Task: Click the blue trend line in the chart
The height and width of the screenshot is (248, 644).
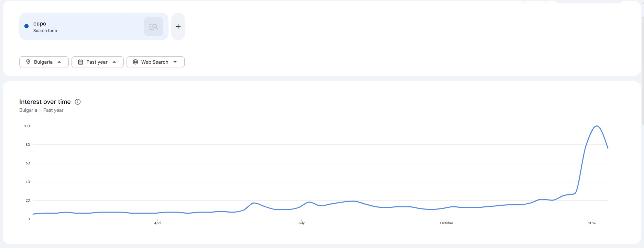Action: (x=344, y=201)
